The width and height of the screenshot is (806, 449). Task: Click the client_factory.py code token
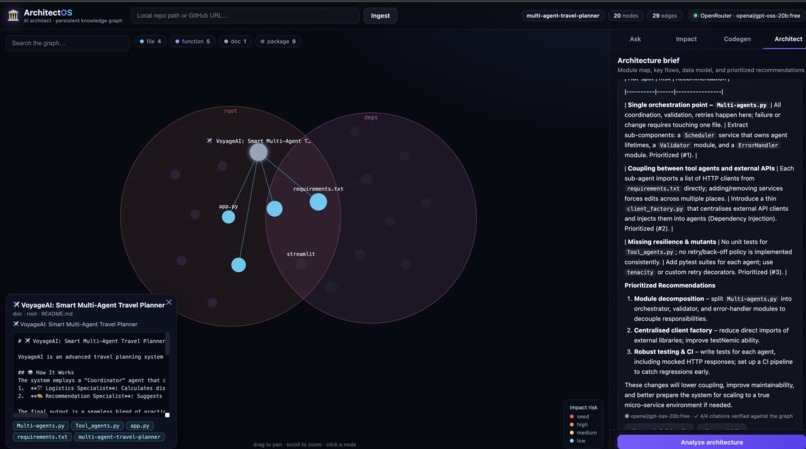(x=654, y=209)
